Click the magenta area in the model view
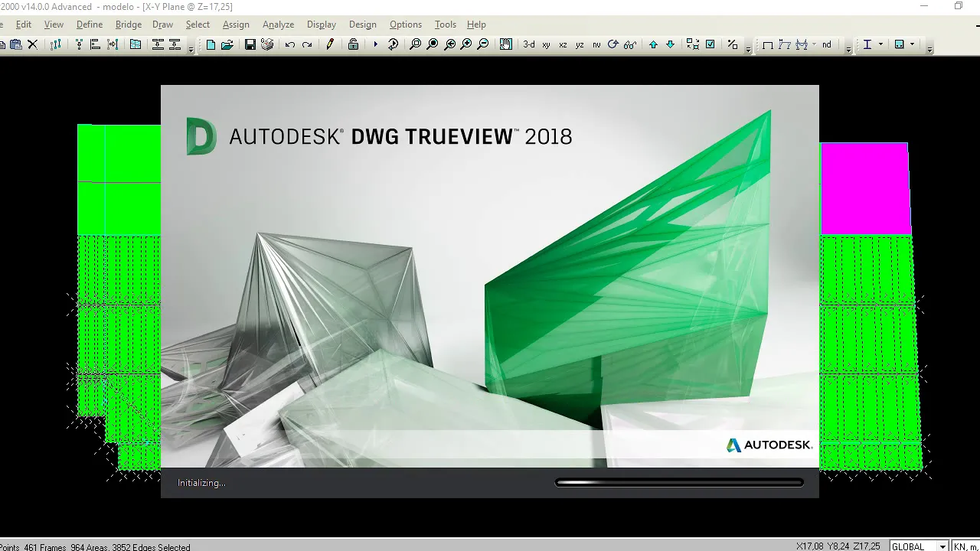Image resolution: width=980 pixels, height=551 pixels. click(x=864, y=188)
